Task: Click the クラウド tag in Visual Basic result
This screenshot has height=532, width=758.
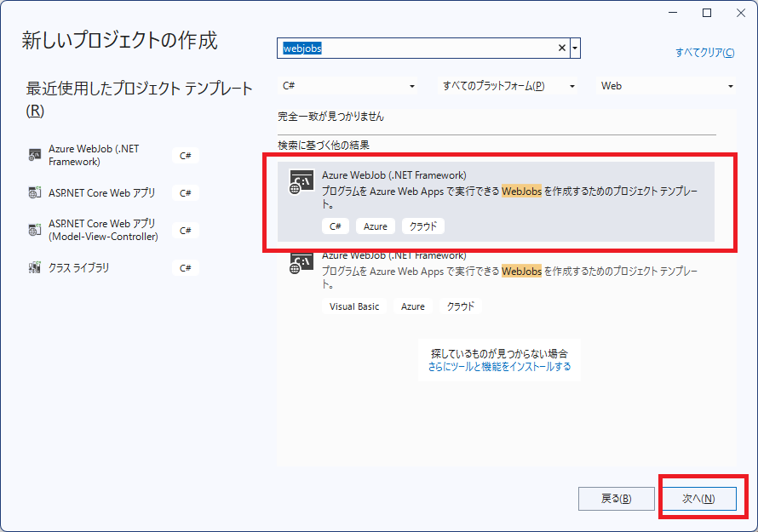Action: 460,306
